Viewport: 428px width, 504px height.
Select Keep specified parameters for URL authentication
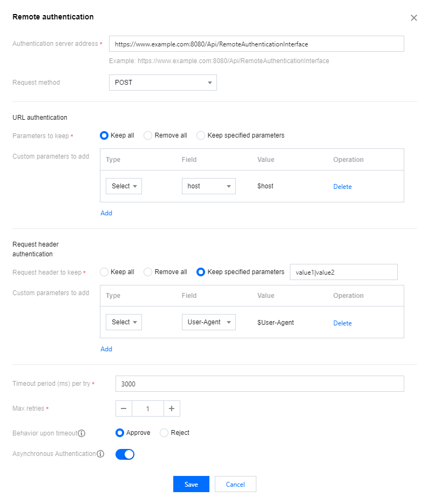point(201,135)
